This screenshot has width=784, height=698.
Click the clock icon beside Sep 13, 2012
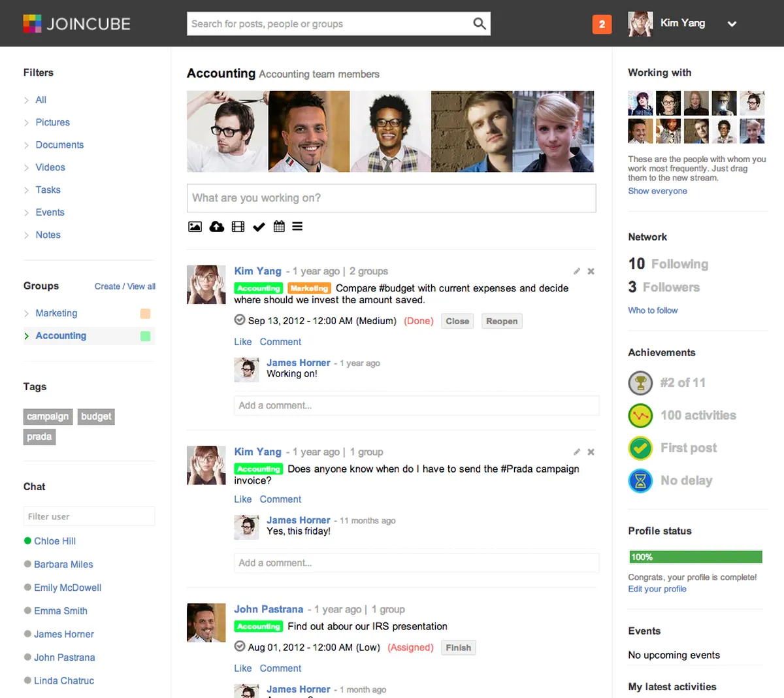tap(240, 320)
